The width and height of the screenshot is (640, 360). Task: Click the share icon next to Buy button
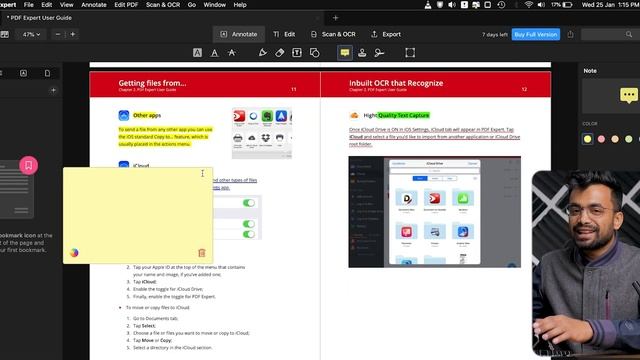pyautogui.click(x=570, y=35)
